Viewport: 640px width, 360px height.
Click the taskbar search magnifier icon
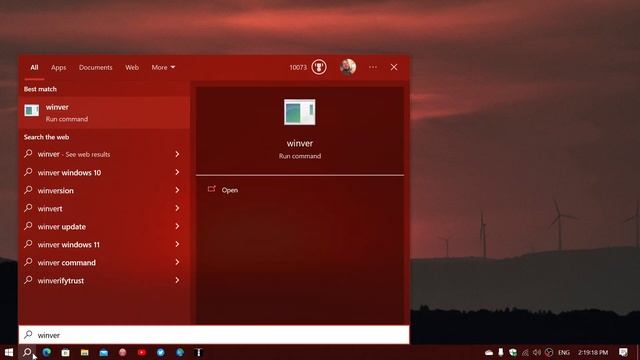pyautogui.click(x=27, y=352)
